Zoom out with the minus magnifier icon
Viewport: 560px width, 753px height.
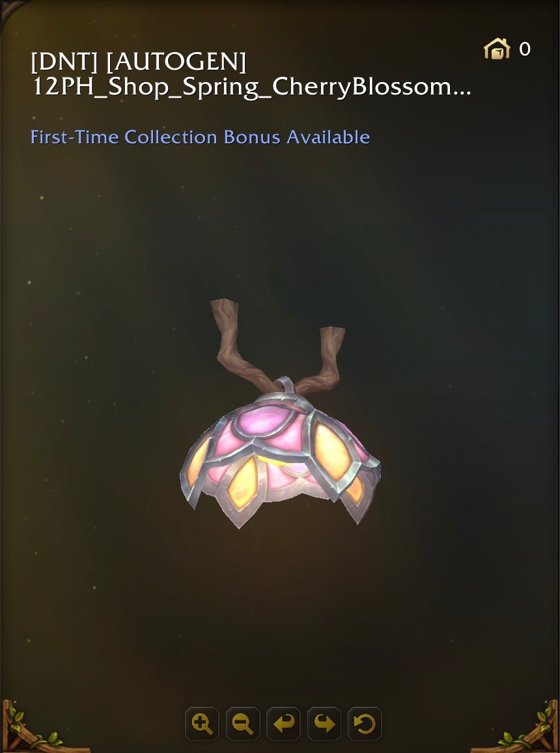[243, 723]
